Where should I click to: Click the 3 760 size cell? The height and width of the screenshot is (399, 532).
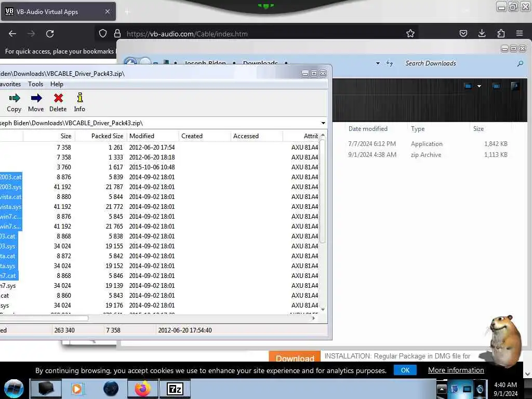(x=64, y=167)
